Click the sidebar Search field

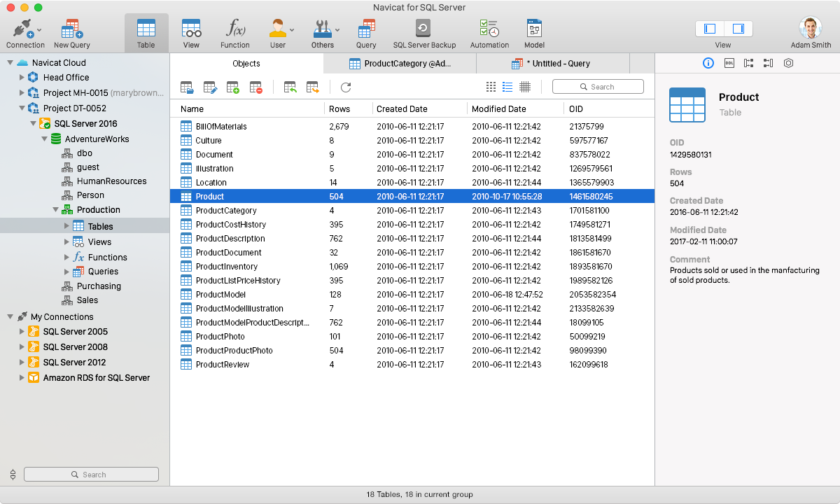(x=91, y=475)
